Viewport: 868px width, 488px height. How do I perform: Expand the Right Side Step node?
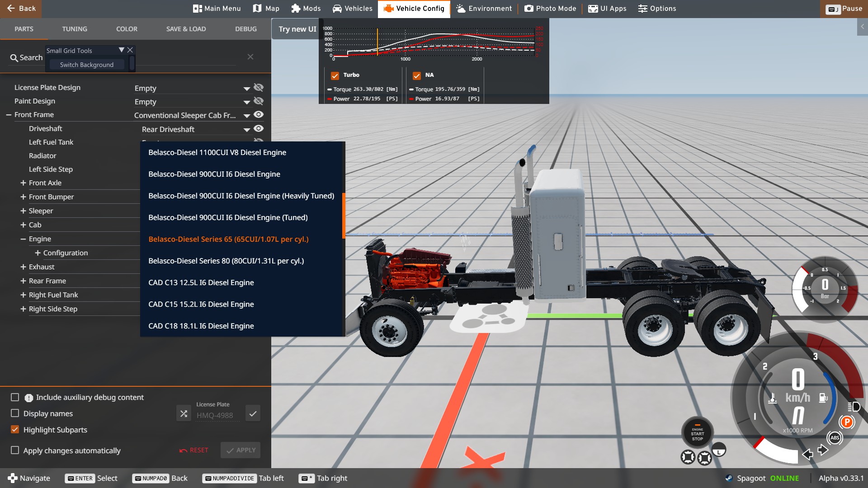[x=23, y=309]
